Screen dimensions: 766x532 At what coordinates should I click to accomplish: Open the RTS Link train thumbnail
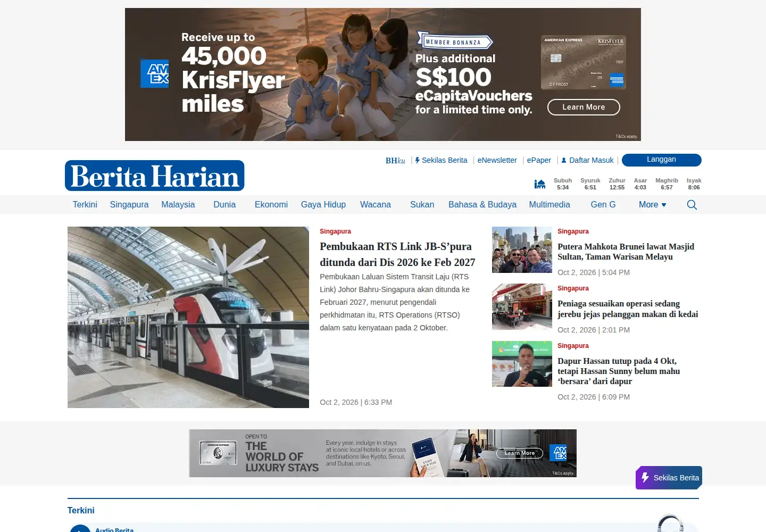(188, 318)
